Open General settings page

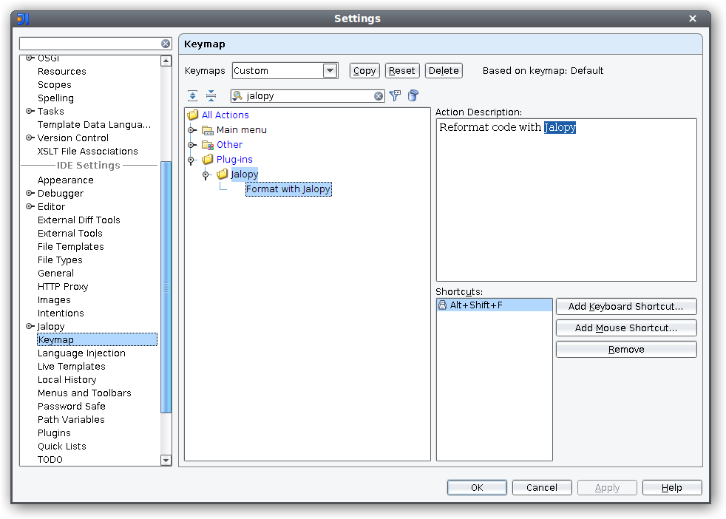[x=56, y=273]
